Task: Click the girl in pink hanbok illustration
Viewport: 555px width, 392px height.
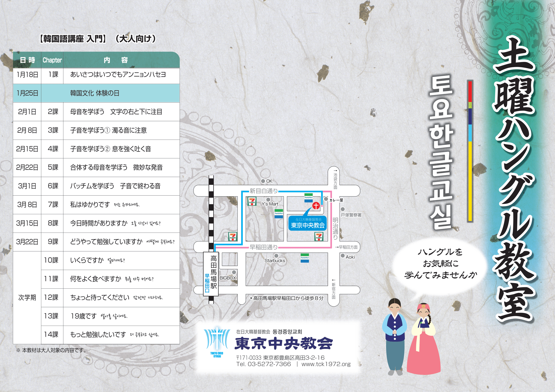Action: [424, 339]
